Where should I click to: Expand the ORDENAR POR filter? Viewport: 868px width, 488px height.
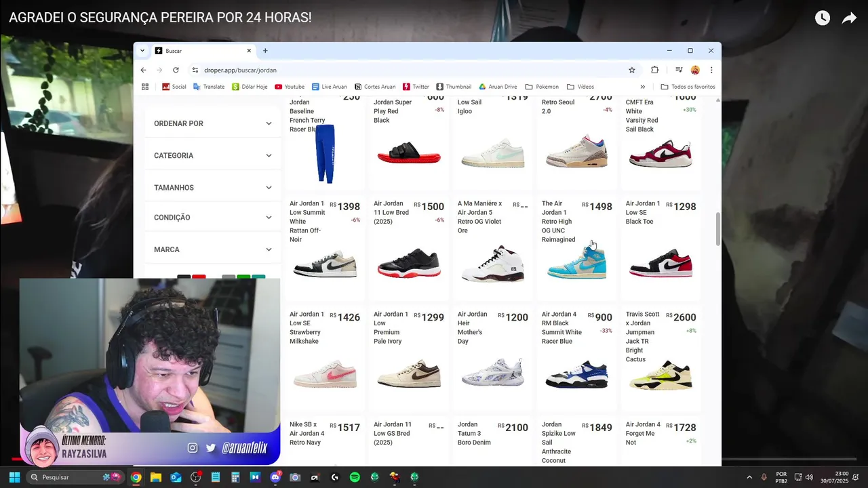[x=212, y=123]
